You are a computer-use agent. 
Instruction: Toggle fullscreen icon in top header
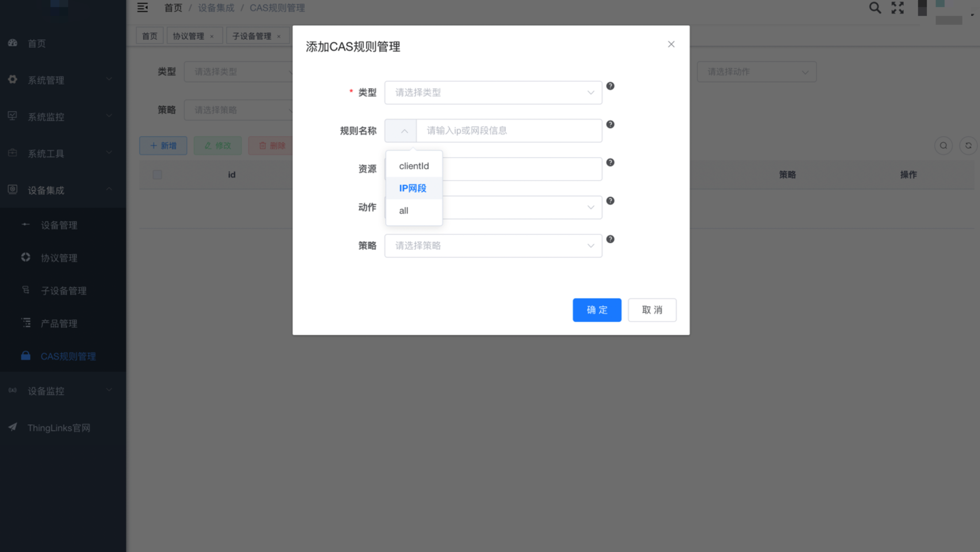coord(897,8)
